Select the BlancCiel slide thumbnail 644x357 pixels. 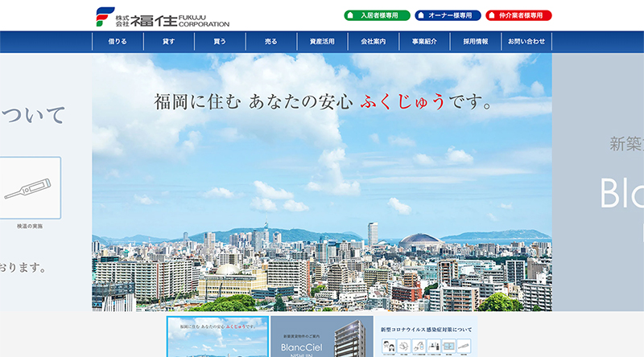322,336
